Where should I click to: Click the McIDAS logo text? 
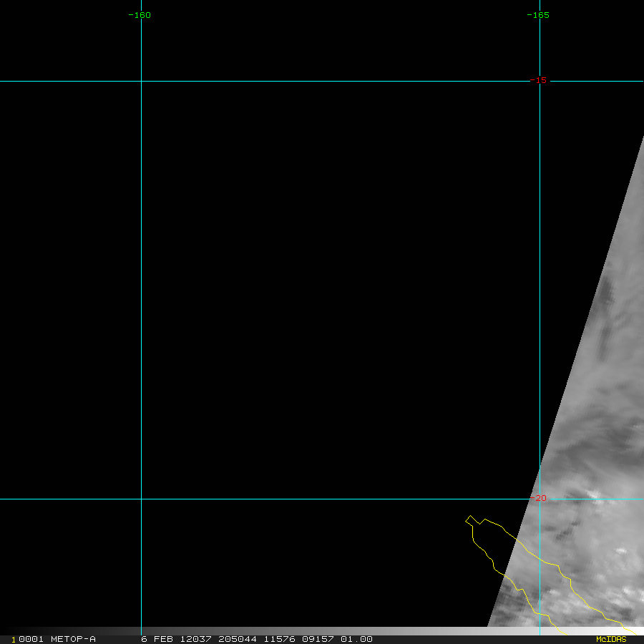pos(610,639)
